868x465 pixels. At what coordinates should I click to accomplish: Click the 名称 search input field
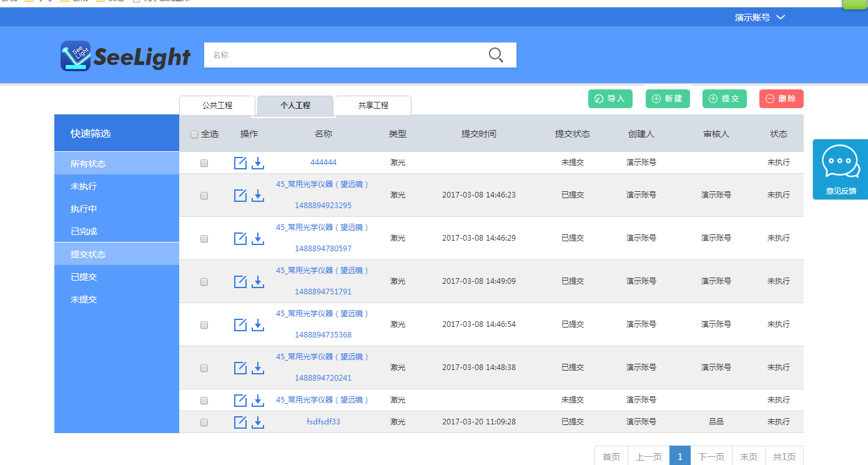pyautogui.click(x=343, y=55)
